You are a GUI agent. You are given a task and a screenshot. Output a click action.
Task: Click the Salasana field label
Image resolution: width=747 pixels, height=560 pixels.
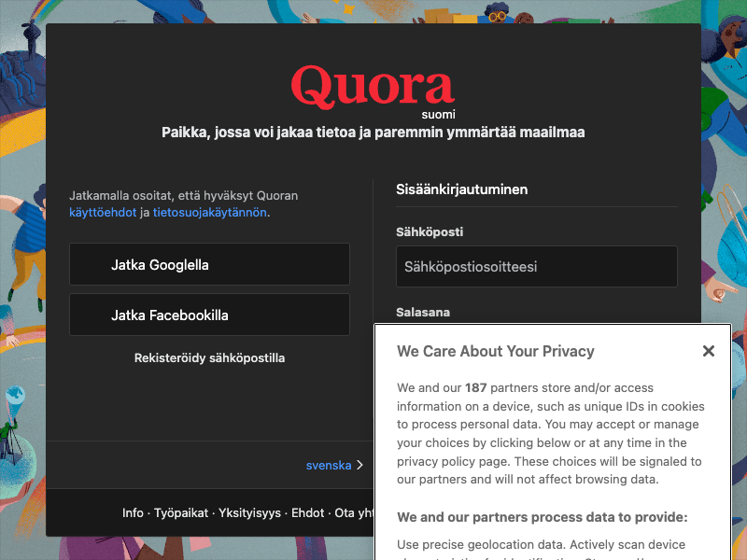[423, 313]
